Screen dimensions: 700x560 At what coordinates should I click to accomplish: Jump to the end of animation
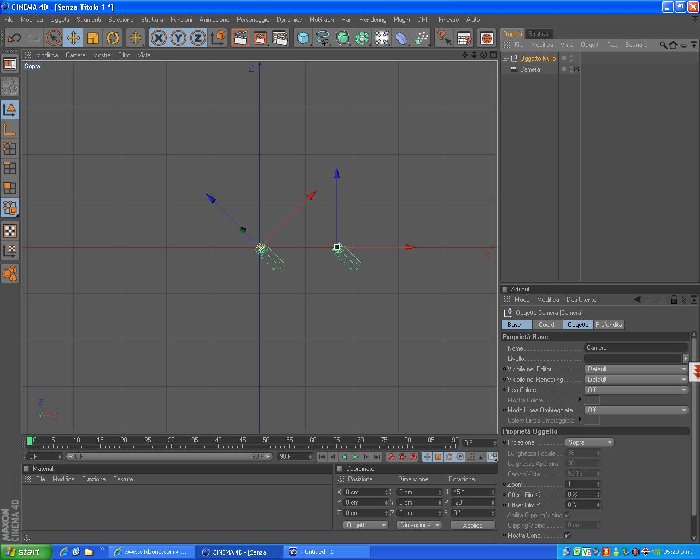point(377,457)
